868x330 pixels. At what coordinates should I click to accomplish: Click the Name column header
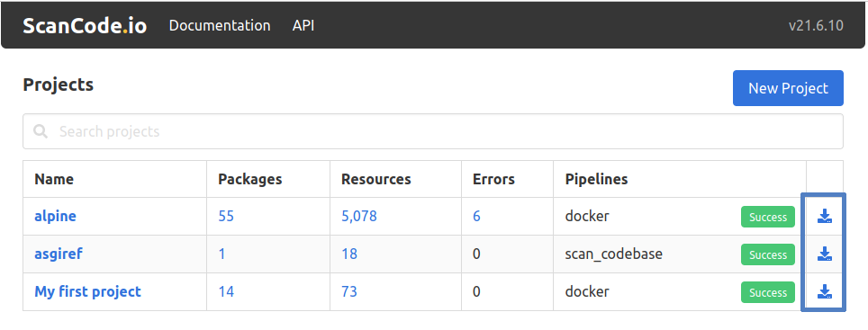click(54, 179)
